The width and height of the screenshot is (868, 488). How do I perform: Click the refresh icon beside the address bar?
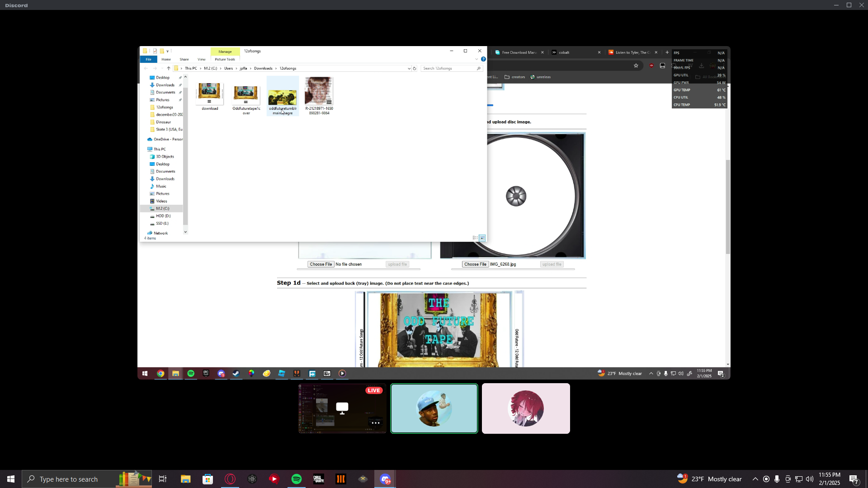click(415, 69)
